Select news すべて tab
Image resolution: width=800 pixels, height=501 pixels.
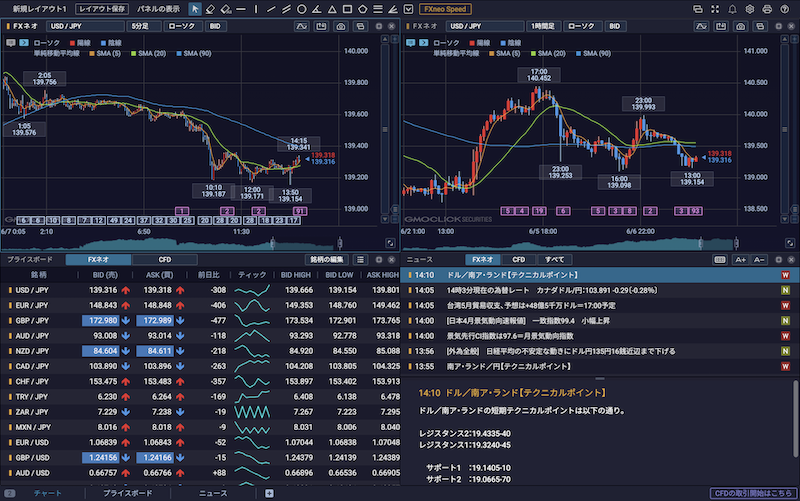[x=554, y=260]
